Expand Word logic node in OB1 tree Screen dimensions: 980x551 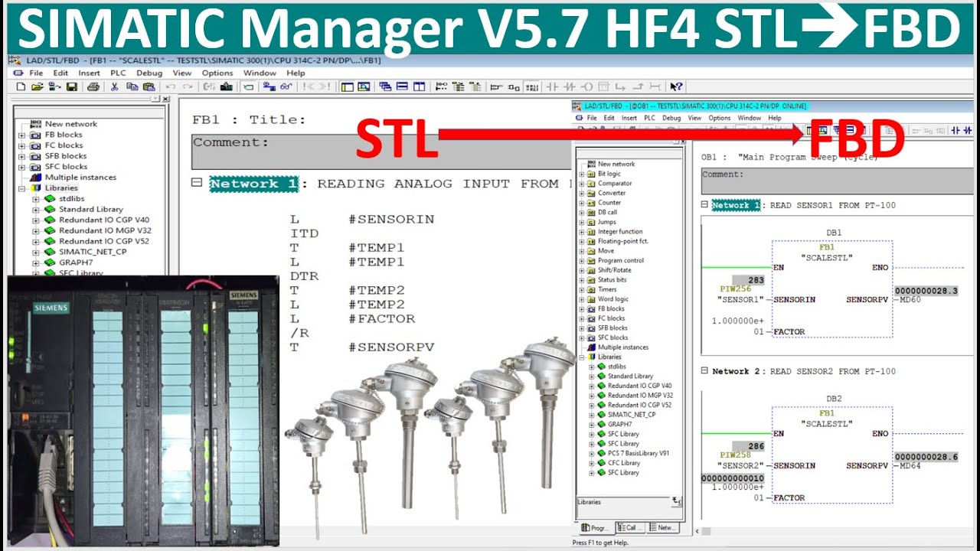point(581,299)
